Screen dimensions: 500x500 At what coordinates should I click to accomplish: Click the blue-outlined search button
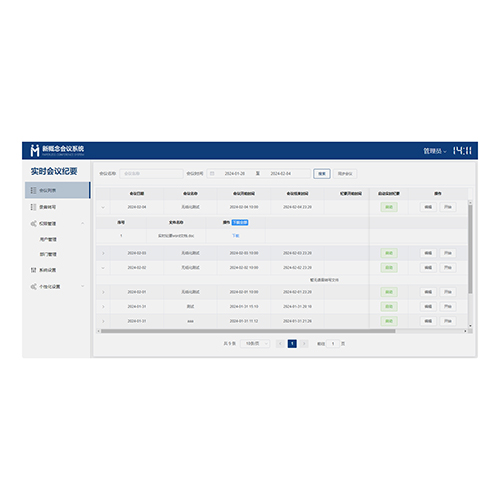click(322, 174)
